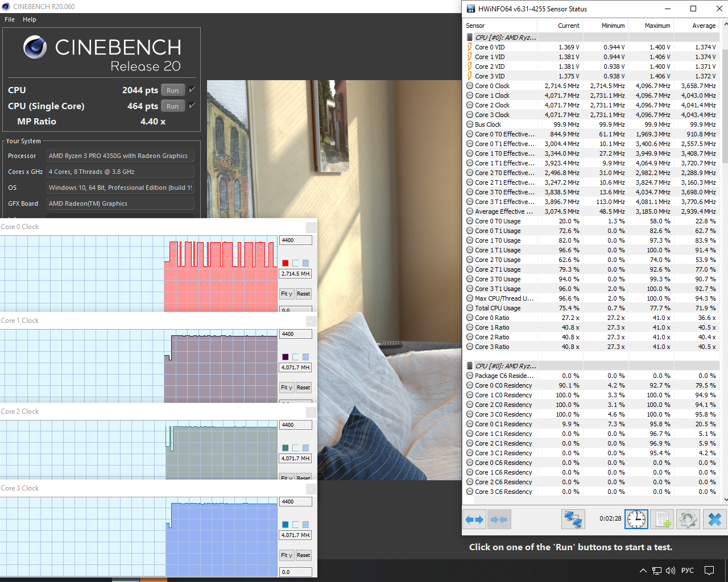Click the MP Ratio value 4.40 x
The image size is (728, 582).
tap(153, 122)
